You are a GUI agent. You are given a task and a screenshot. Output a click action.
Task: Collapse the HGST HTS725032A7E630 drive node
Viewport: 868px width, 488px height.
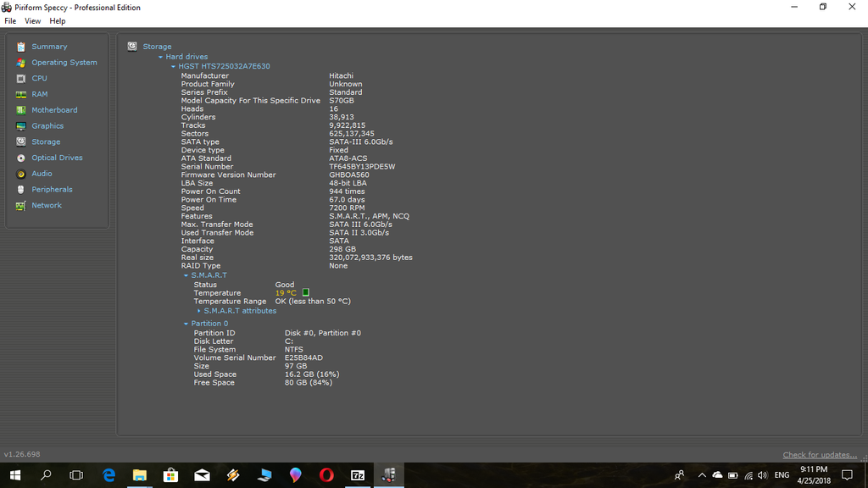coord(173,66)
